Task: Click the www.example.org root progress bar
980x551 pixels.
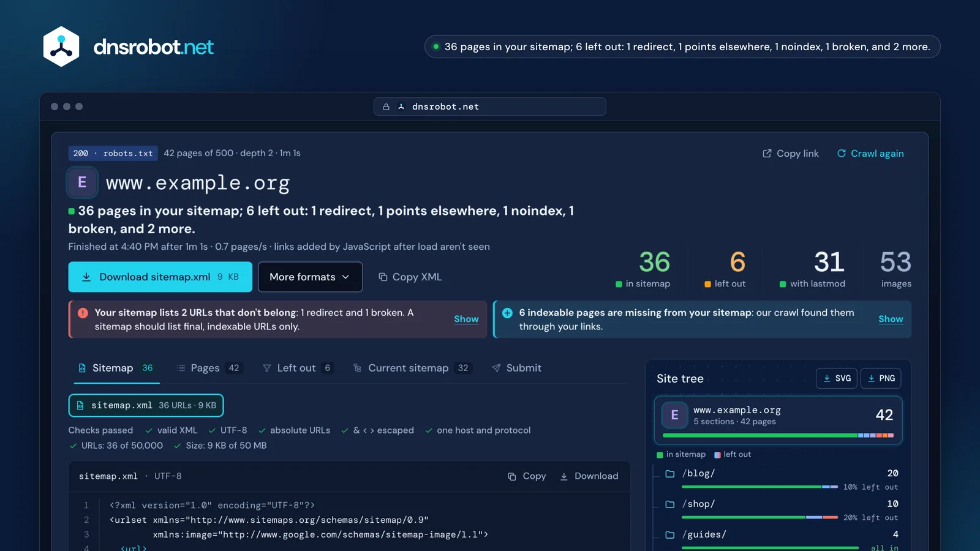Action: coord(778,435)
